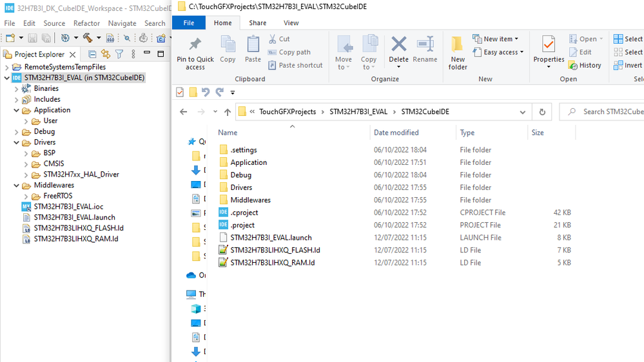
Task: Open the New item dropdown
Action: click(x=495, y=39)
